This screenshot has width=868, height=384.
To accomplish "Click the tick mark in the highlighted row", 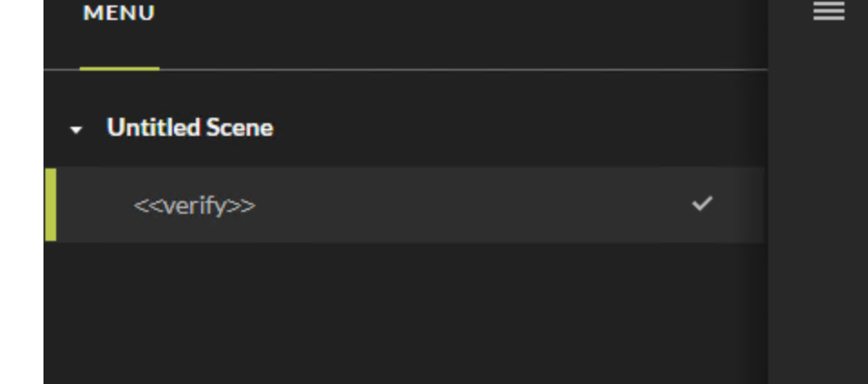I will coord(702,204).
